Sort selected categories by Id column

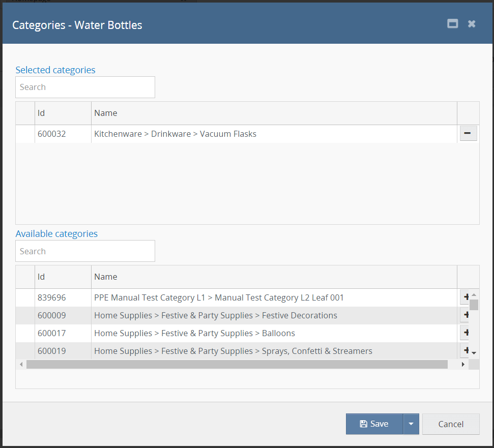point(63,113)
